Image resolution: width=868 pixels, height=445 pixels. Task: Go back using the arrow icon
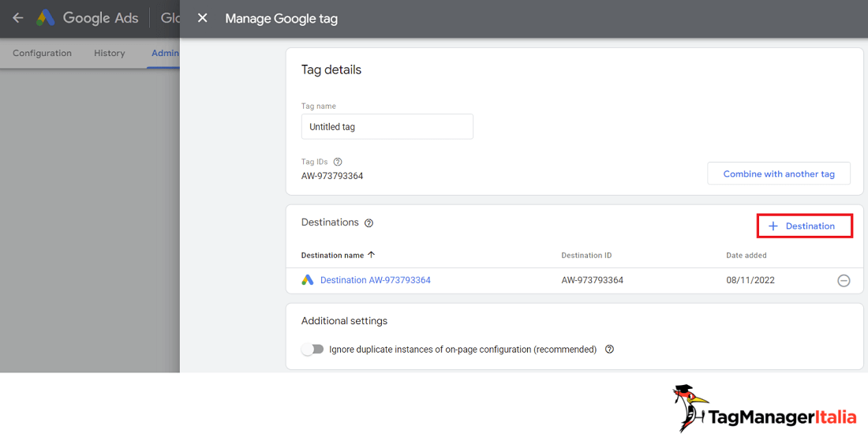tap(18, 18)
